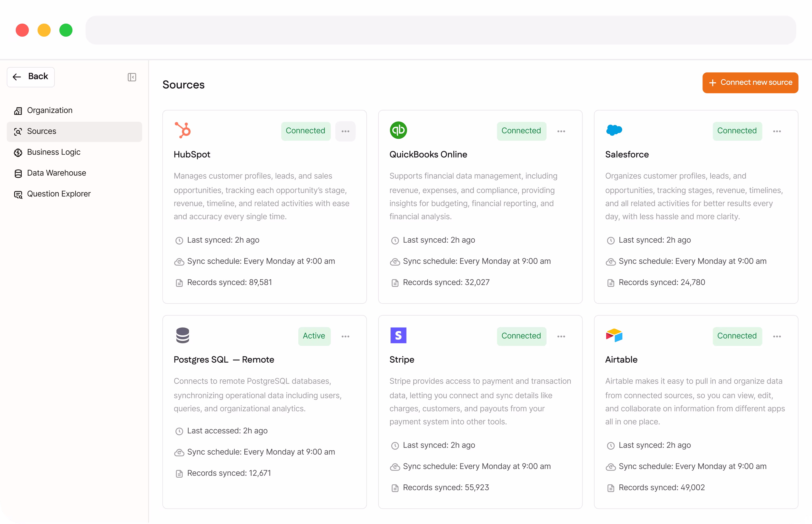The image size is (812, 524).
Task: Click the Stripe card title
Action: (402, 360)
